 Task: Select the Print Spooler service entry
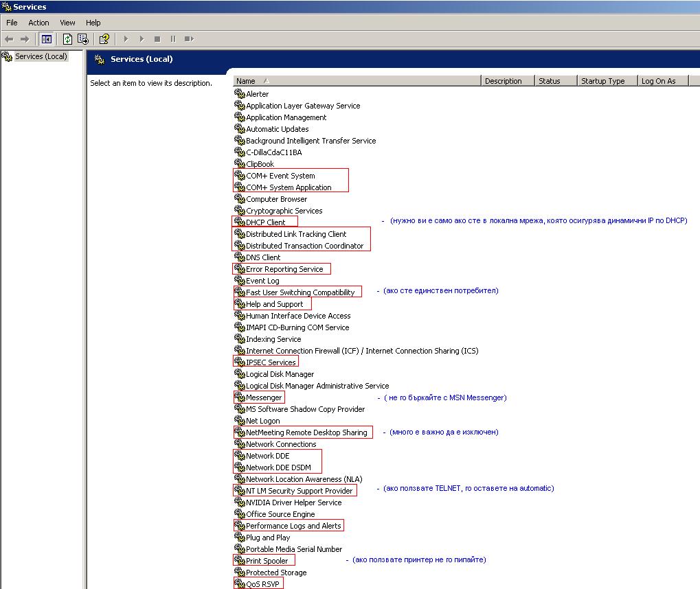pos(267,561)
